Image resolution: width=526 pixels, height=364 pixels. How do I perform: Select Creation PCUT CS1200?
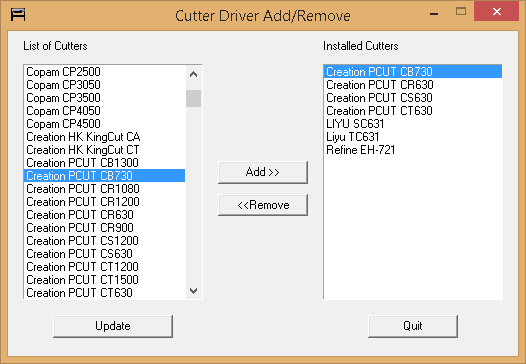[x=104, y=241]
